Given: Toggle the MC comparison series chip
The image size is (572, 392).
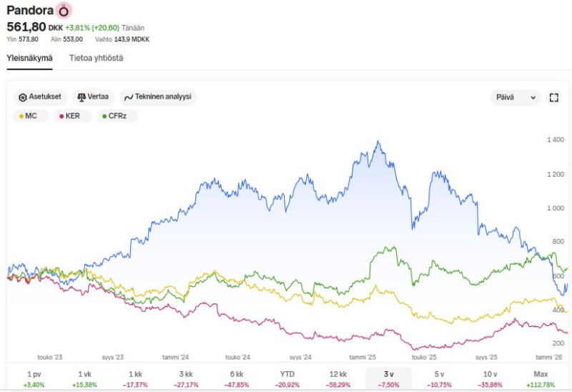Looking at the screenshot, I should [x=27, y=115].
